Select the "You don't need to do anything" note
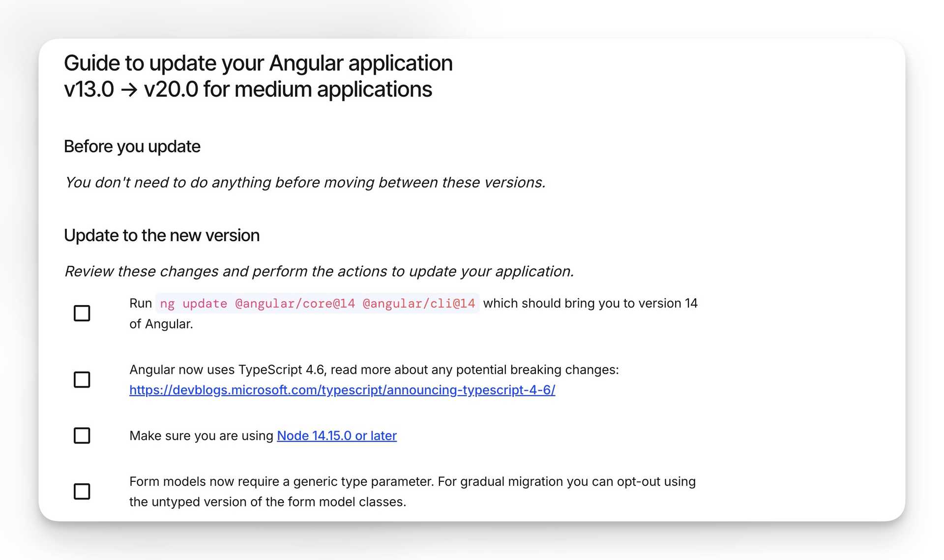Image resolution: width=944 pixels, height=560 pixels. coord(305,182)
